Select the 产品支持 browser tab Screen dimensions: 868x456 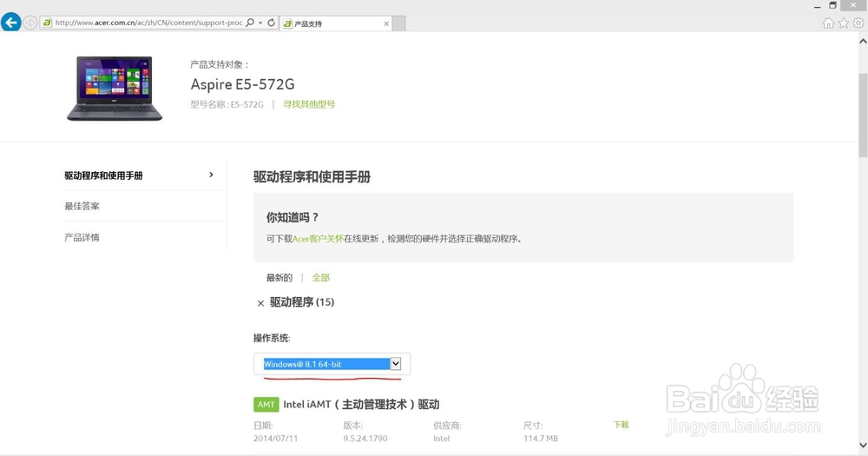click(x=335, y=23)
